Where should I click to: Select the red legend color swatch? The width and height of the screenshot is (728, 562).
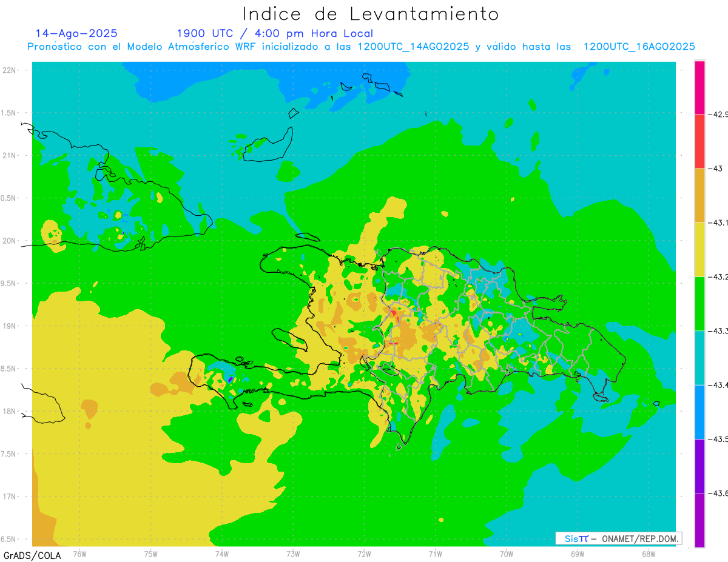click(699, 141)
